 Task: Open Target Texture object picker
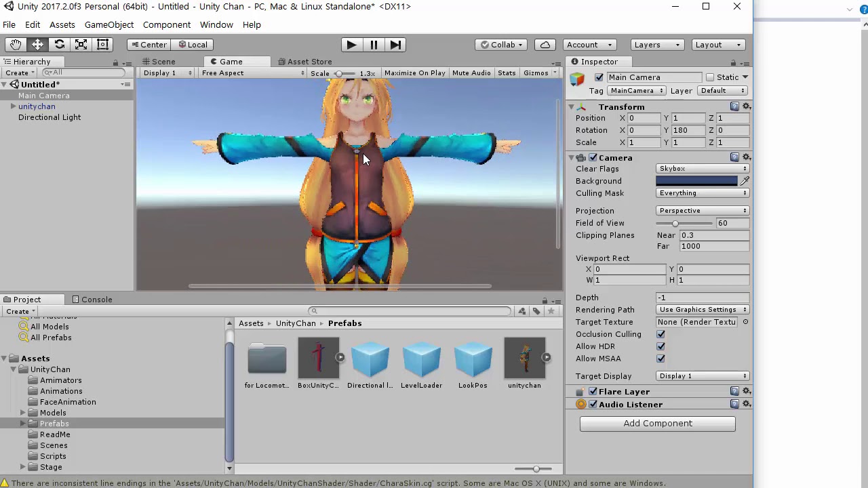[745, 322]
